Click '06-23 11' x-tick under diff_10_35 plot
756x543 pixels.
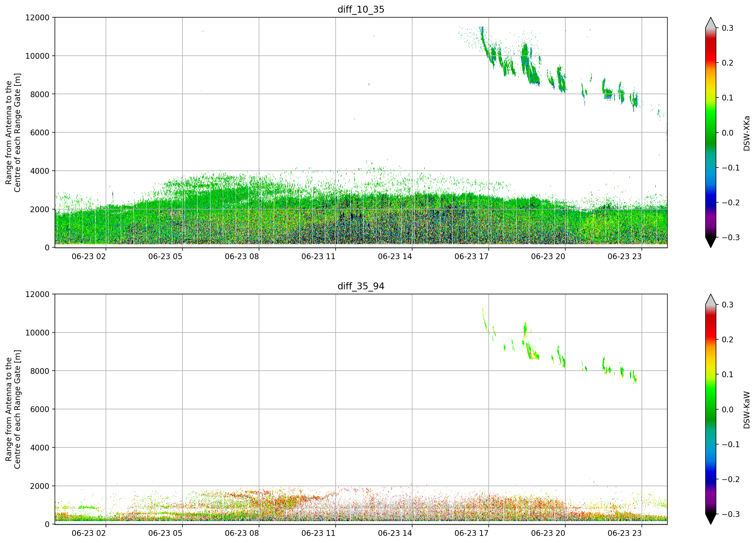318,256
